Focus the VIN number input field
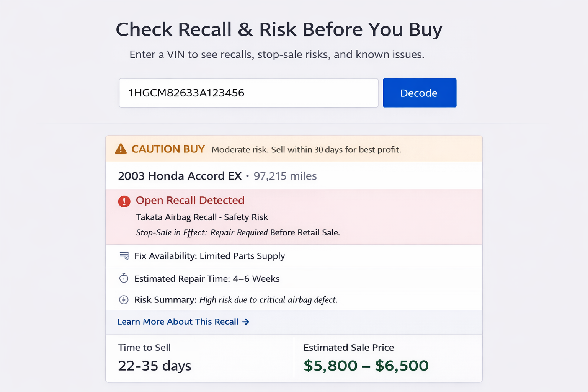 (248, 93)
